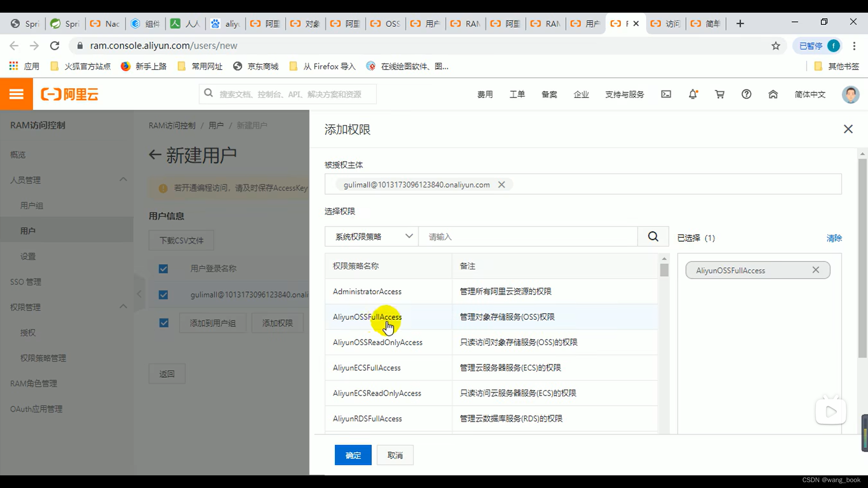Open 简体中文 language selector
Viewport: 868px width, 488px height.
pos(810,94)
